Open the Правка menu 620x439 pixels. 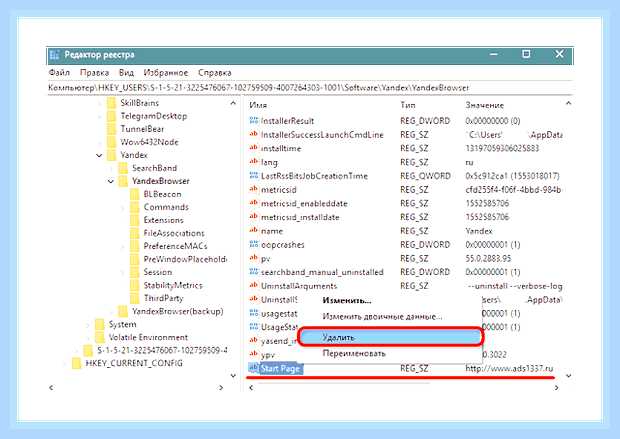94,73
